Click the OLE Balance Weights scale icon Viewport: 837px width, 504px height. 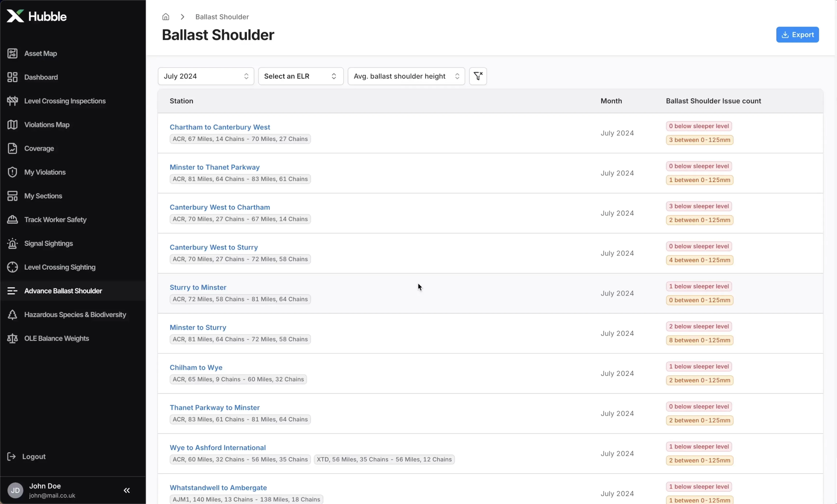13,338
